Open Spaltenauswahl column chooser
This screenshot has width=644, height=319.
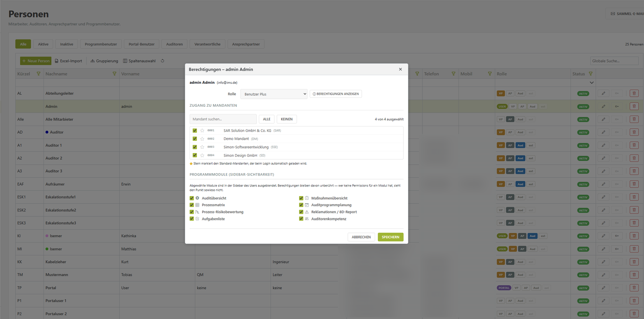click(139, 61)
